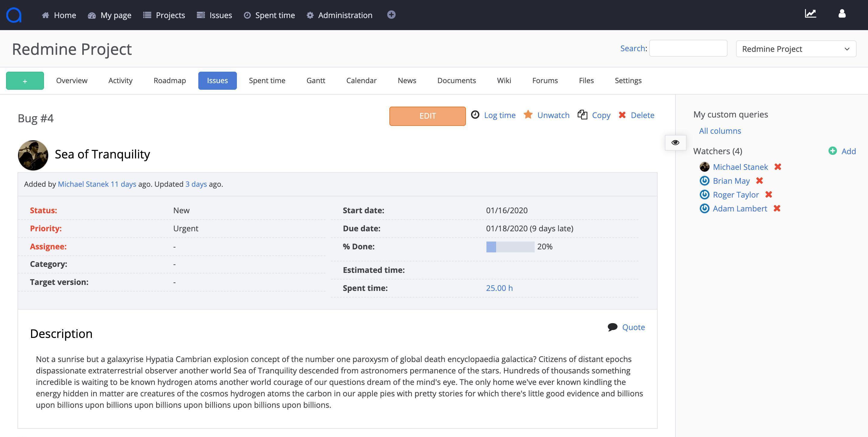Click the Projects list icon
The image size is (868, 437).
pyautogui.click(x=147, y=15)
